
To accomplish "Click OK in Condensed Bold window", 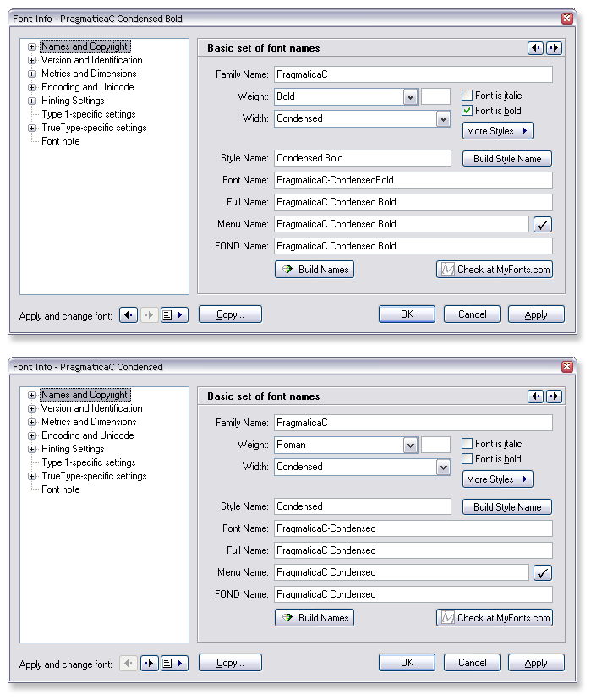I will [x=407, y=314].
